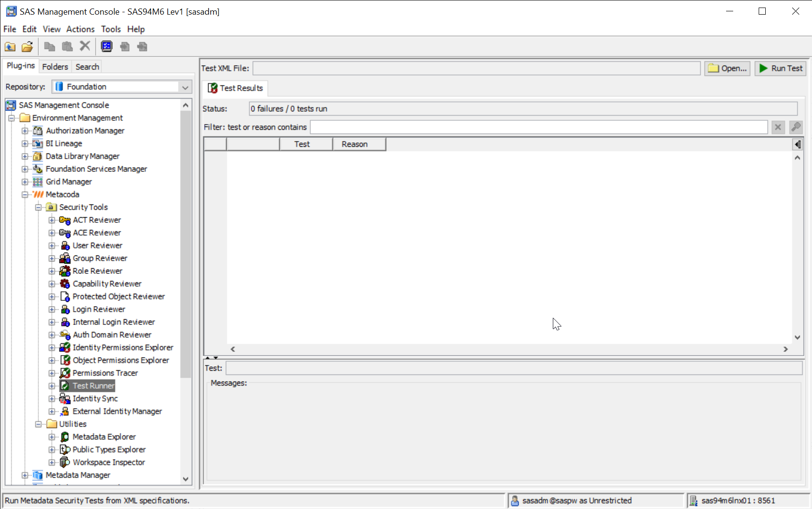Expand the Grid Manager node
This screenshot has width=812, height=509.
pos(25,182)
